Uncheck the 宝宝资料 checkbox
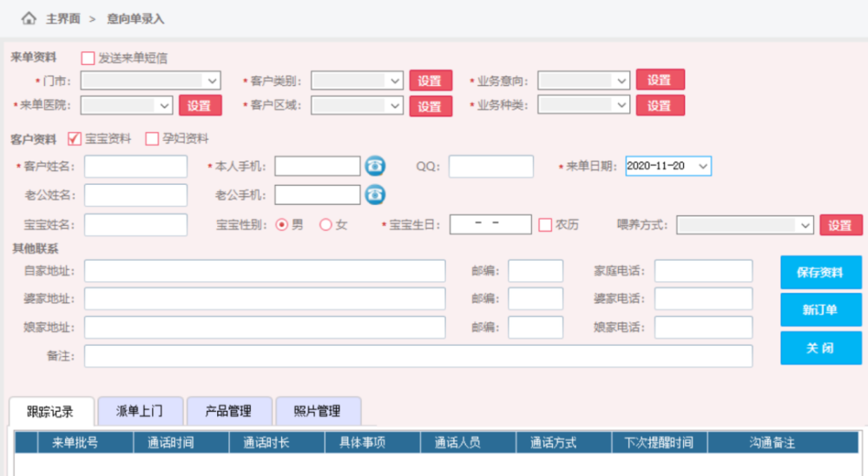 click(x=74, y=138)
